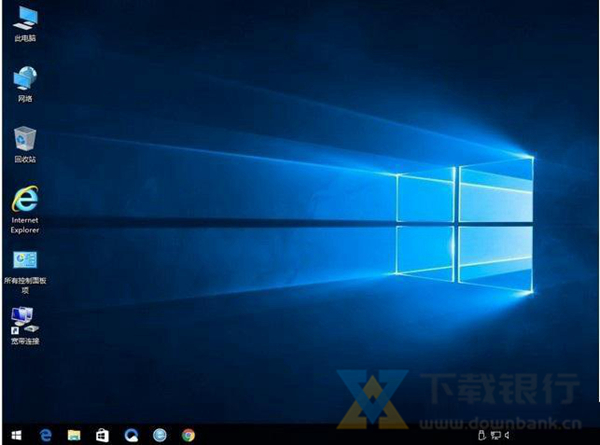Select the 所有控制面板项 control panel icon

coord(25,260)
